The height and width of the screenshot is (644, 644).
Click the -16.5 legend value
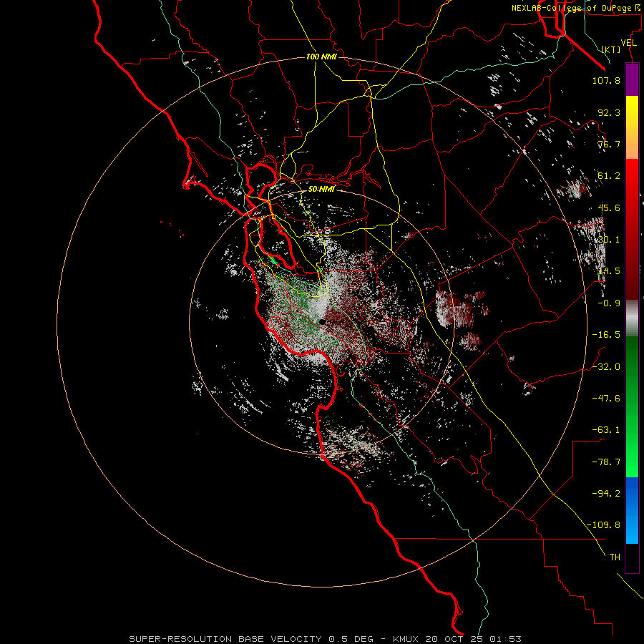pyautogui.click(x=606, y=335)
